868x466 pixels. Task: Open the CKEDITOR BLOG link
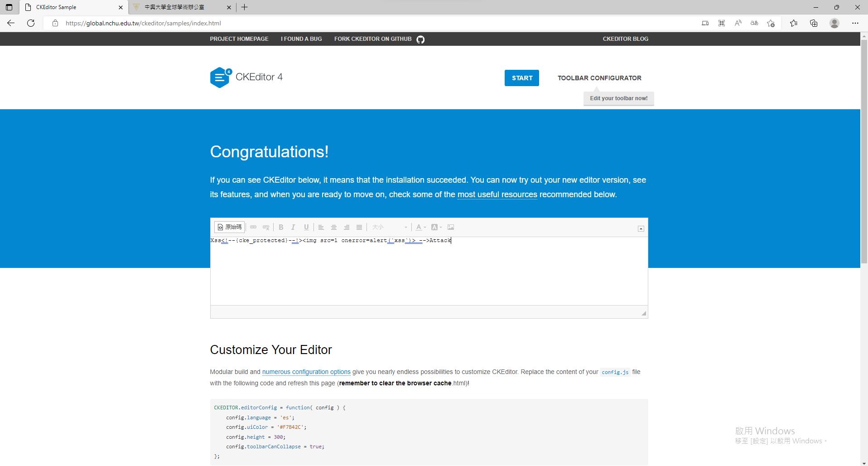[626, 39]
